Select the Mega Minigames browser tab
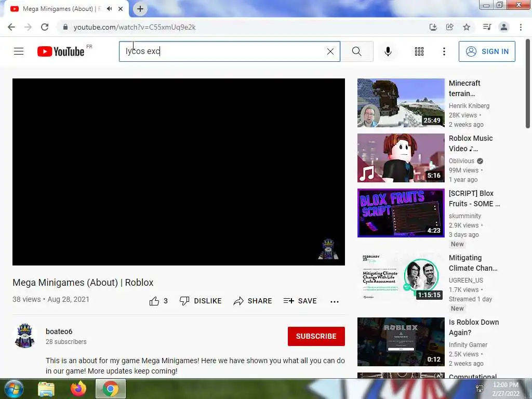 pyautogui.click(x=61, y=9)
